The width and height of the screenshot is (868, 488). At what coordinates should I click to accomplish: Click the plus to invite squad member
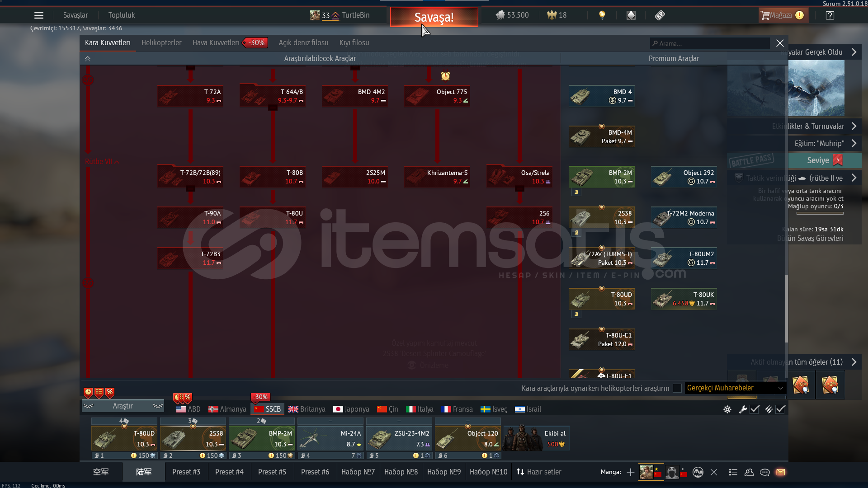coord(630,472)
